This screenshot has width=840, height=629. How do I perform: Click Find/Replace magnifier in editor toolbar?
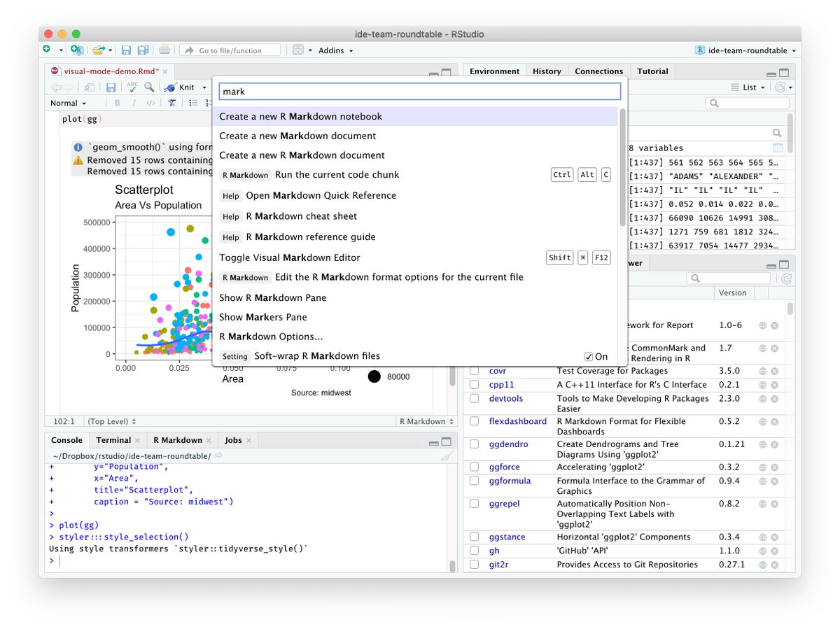149,87
